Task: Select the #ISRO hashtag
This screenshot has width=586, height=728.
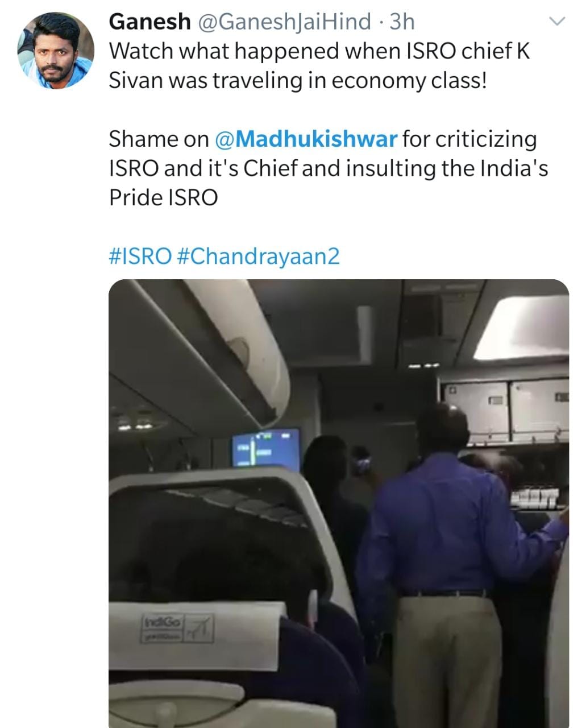Action: pos(140,256)
